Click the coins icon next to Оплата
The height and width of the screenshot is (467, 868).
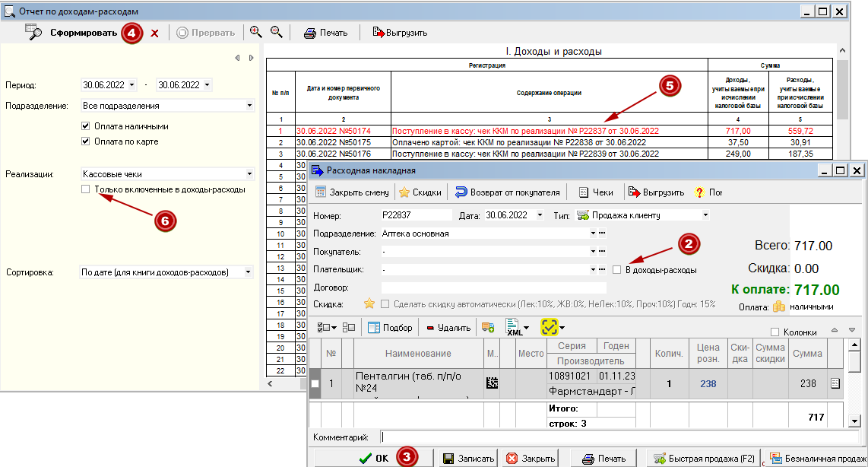pyautogui.click(x=779, y=307)
